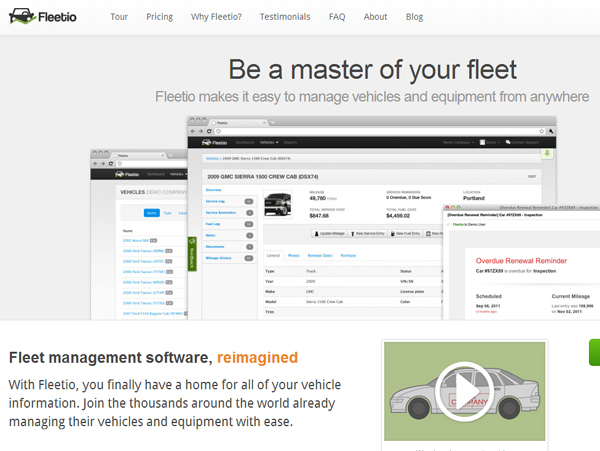This screenshot has height=451, width=600.
Task: Switch to the Purchase tab
Action: point(348,256)
